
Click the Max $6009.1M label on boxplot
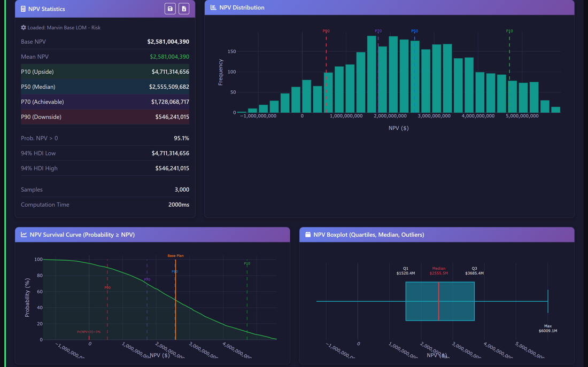click(x=548, y=329)
